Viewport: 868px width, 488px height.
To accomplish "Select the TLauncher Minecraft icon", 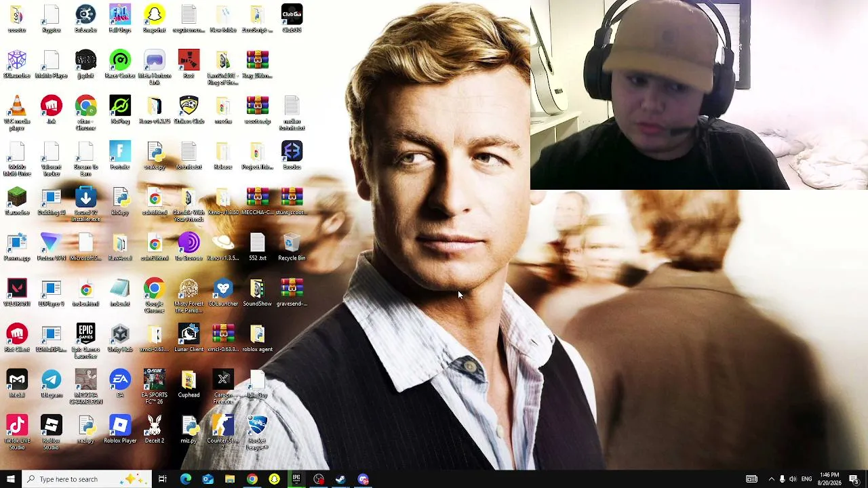I will 17,201.
